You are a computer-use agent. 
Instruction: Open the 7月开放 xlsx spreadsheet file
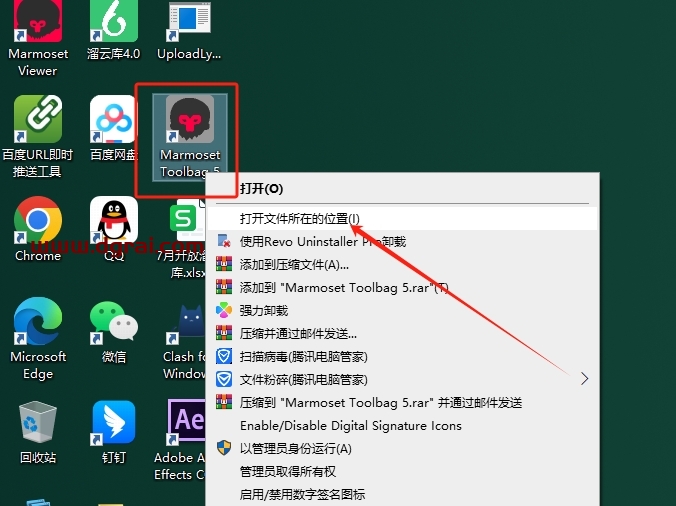coord(184,238)
